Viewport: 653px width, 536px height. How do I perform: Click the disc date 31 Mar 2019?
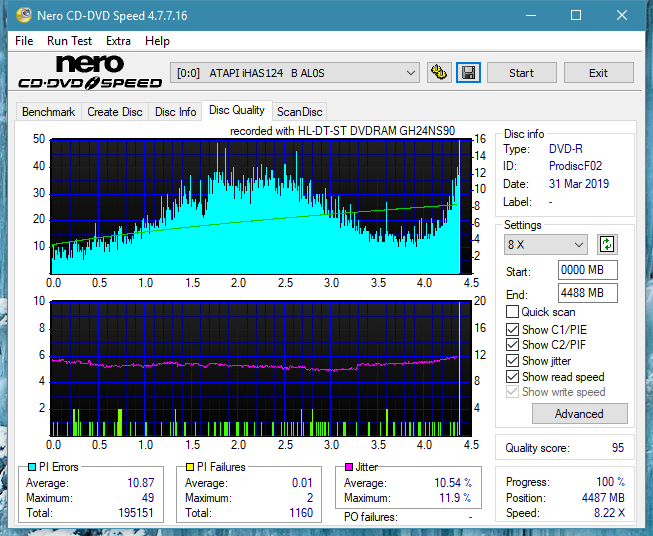click(579, 184)
